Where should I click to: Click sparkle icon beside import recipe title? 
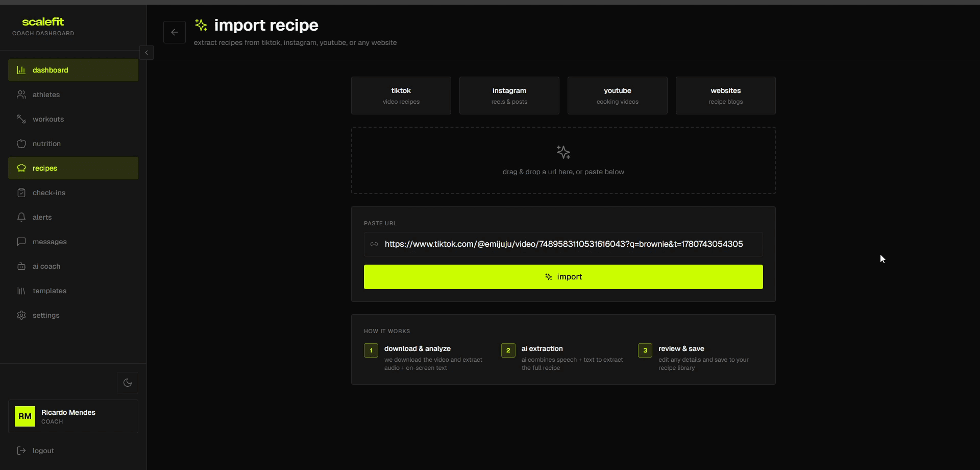click(201, 25)
